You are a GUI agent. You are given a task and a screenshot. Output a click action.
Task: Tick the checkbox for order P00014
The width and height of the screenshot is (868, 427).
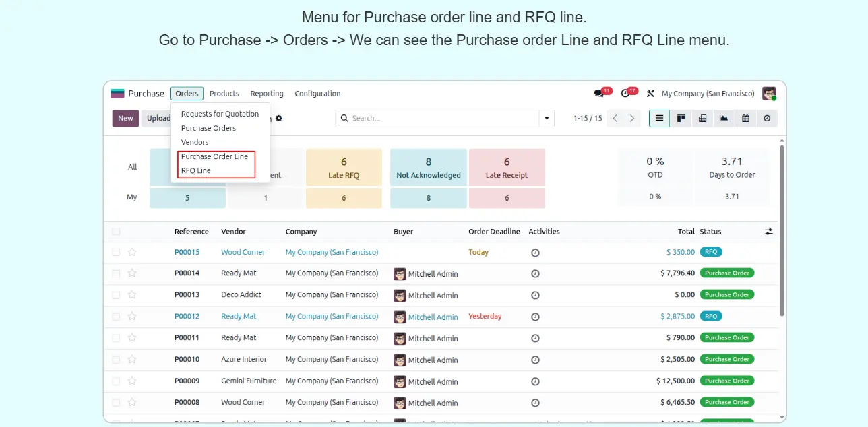pyautogui.click(x=117, y=273)
